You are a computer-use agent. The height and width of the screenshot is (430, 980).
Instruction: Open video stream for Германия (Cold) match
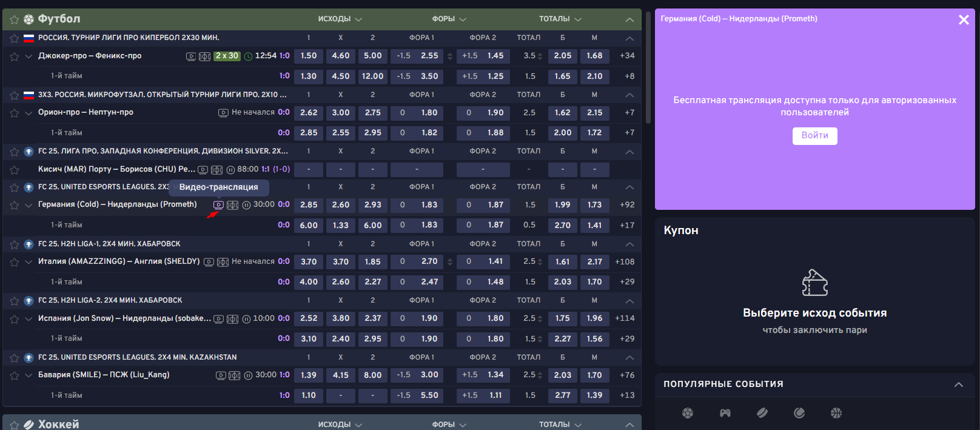coord(219,205)
